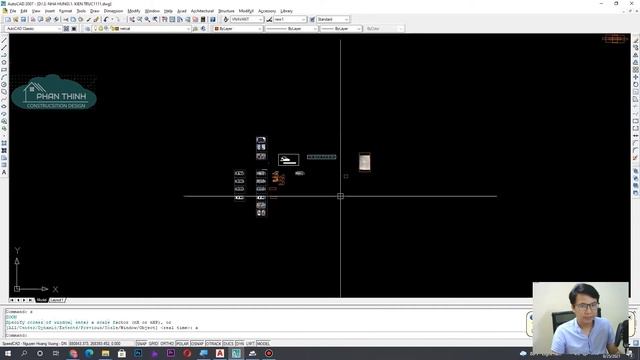640x360 pixels.
Task: Select the Ellipse tool
Action: 4,107
